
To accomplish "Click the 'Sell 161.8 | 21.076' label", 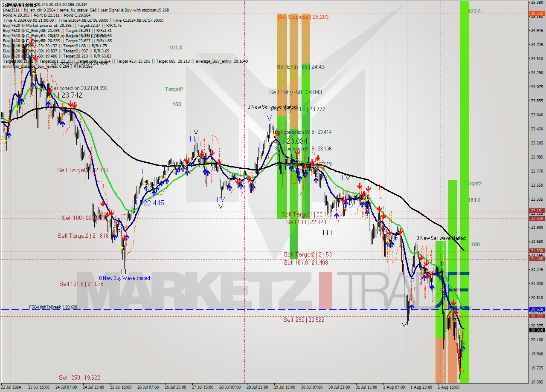I will point(81,284).
